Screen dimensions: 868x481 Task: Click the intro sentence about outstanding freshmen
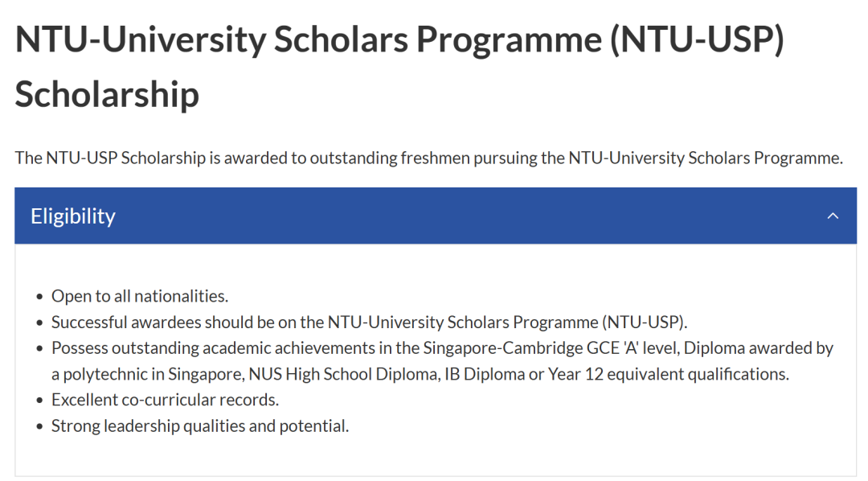tap(429, 158)
